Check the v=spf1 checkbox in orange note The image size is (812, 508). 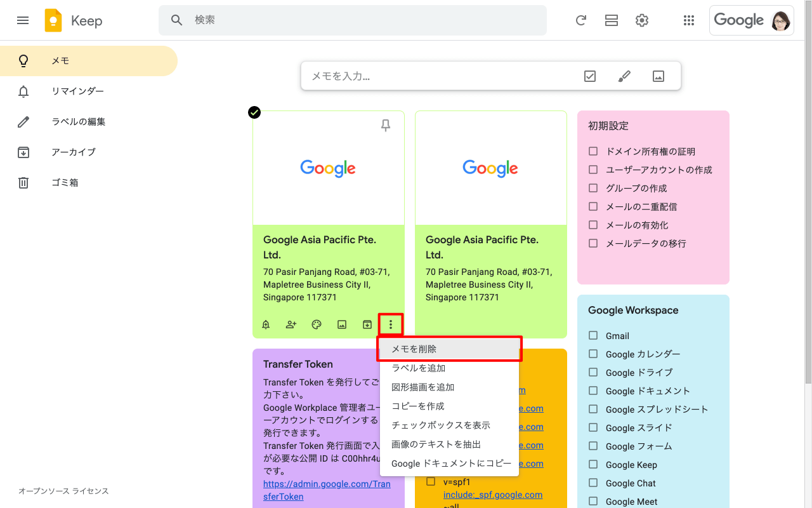(431, 481)
